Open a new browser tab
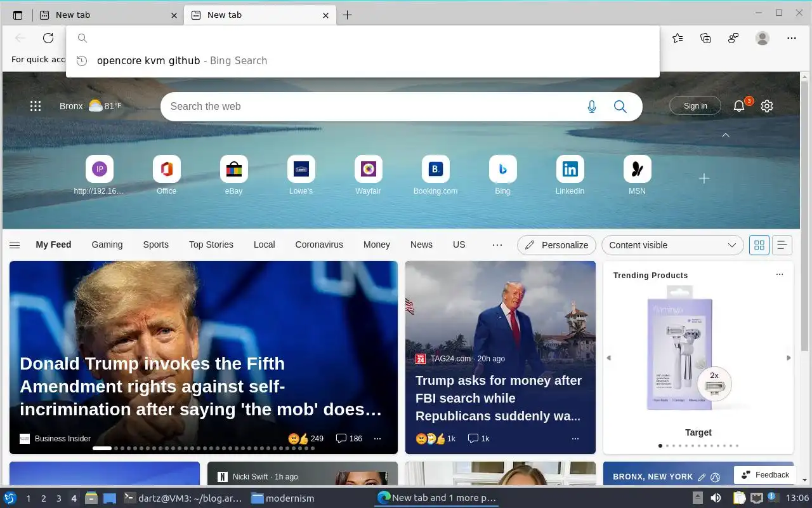Image resolution: width=812 pixels, height=508 pixels. point(347,15)
